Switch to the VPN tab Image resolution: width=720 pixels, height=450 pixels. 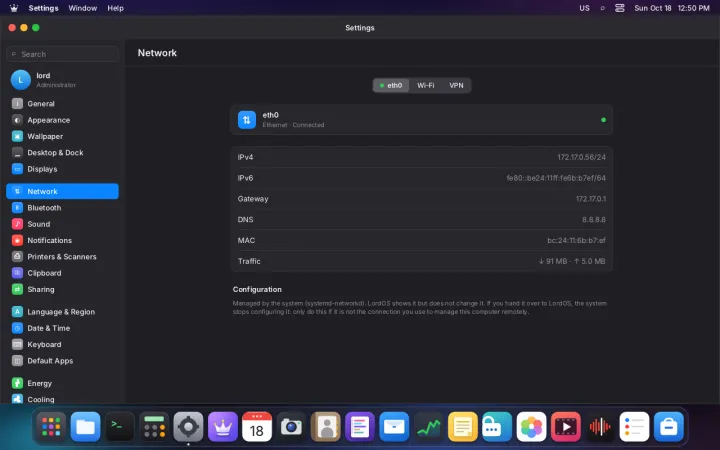[456, 85]
